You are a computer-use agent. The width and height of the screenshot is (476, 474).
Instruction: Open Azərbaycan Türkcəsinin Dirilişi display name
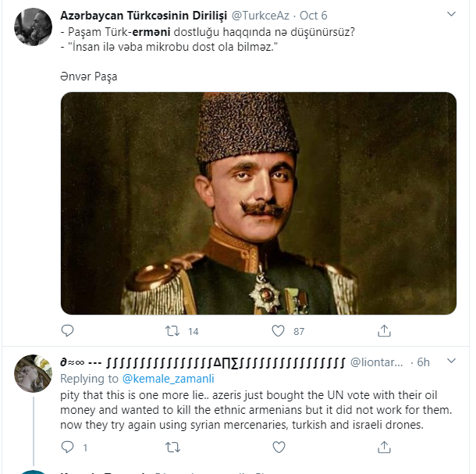tap(144, 16)
